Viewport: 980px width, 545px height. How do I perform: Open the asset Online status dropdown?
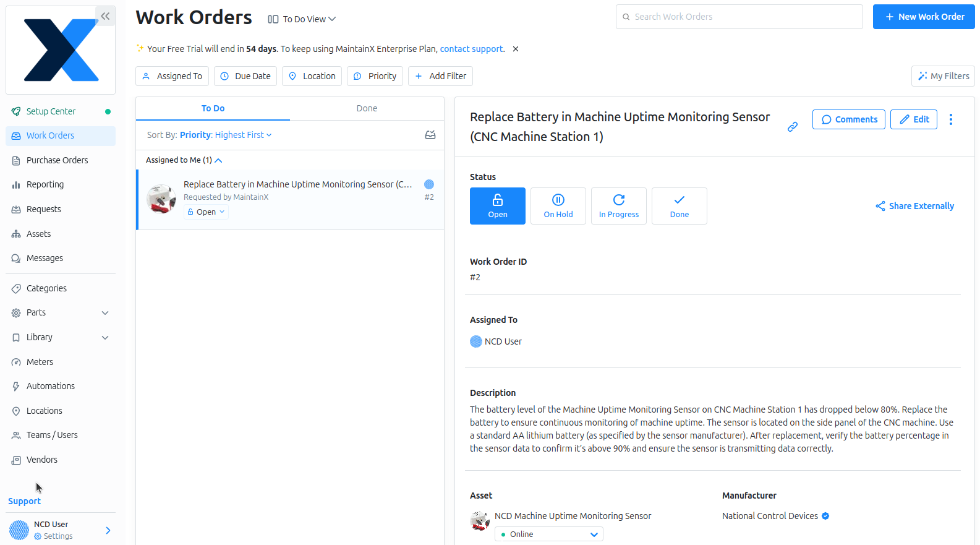tap(549, 534)
